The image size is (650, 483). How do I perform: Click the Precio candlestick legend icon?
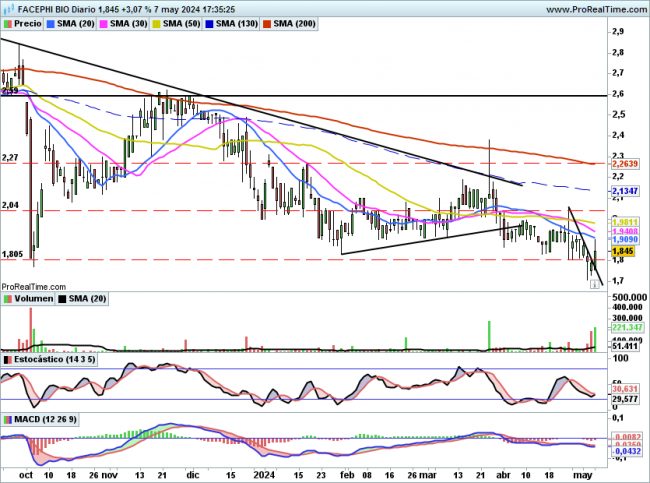coord(9,22)
